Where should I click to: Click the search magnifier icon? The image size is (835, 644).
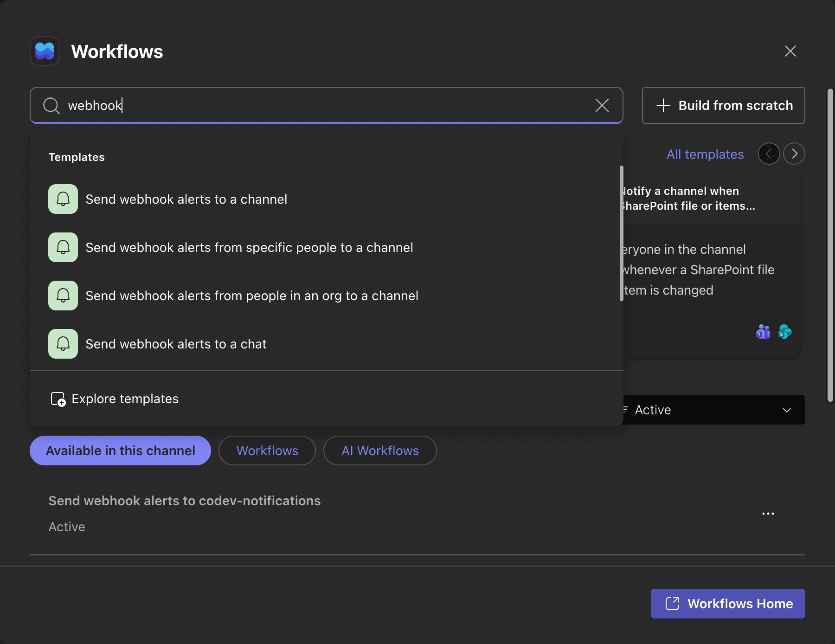point(51,106)
